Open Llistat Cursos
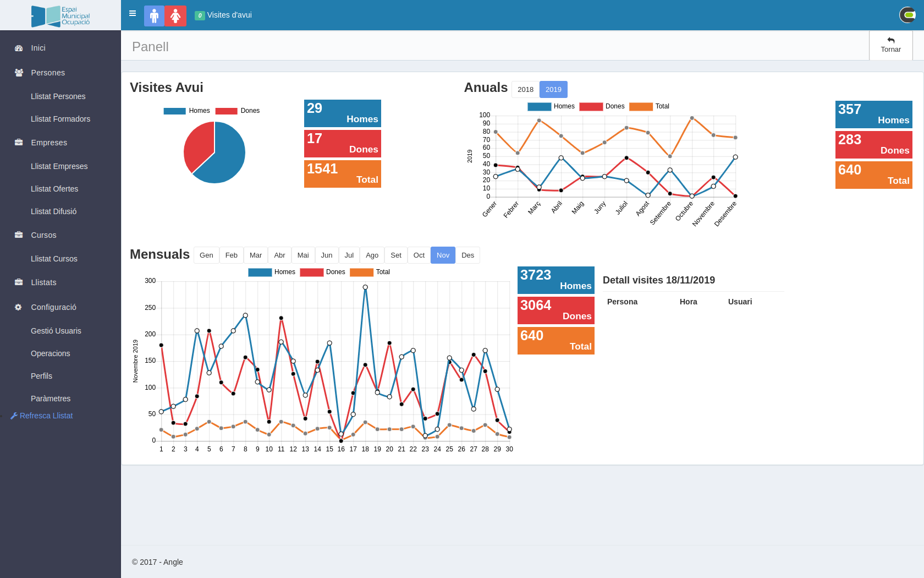This screenshot has width=924, height=578. coord(54,259)
